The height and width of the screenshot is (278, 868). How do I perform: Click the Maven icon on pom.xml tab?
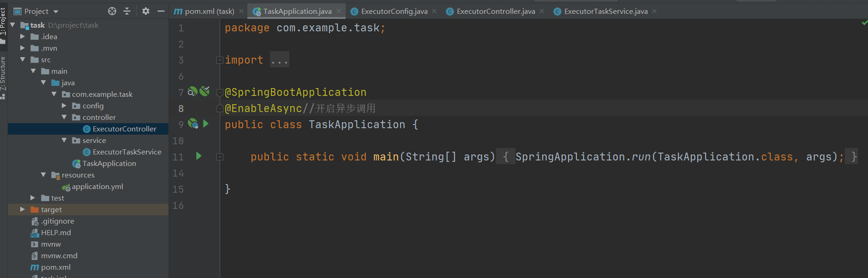tap(178, 11)
